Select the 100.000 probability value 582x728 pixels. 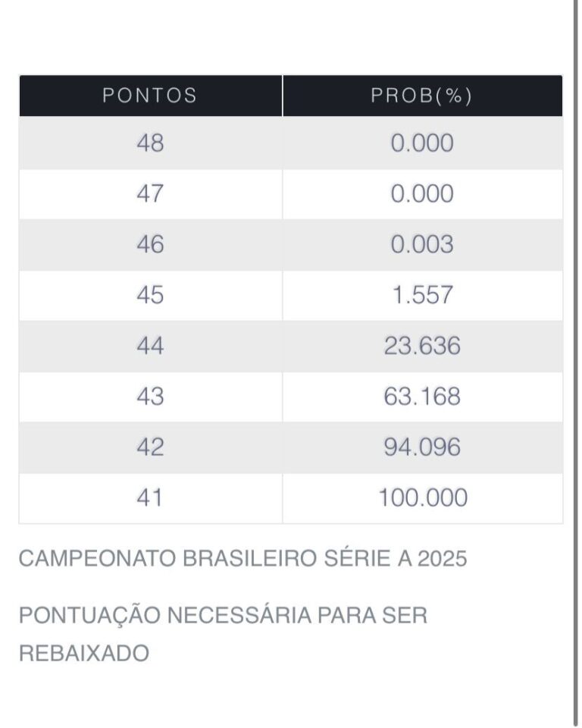(x=422, y=499)
